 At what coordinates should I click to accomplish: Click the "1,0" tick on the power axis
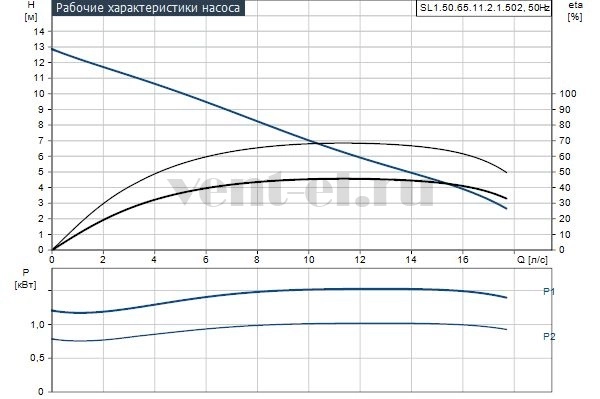[x=38, y=324]
